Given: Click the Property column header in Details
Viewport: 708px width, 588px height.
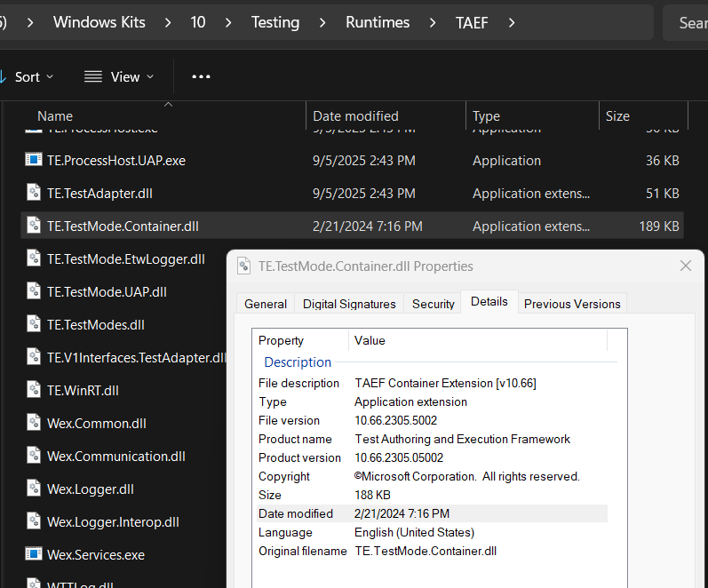Looking at the screenshot, I should [x=300, y=340].
